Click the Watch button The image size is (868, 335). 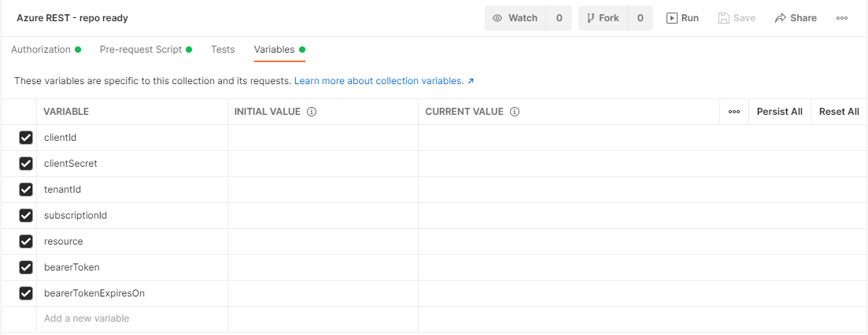pyautogui.click(x=515, y=18)
